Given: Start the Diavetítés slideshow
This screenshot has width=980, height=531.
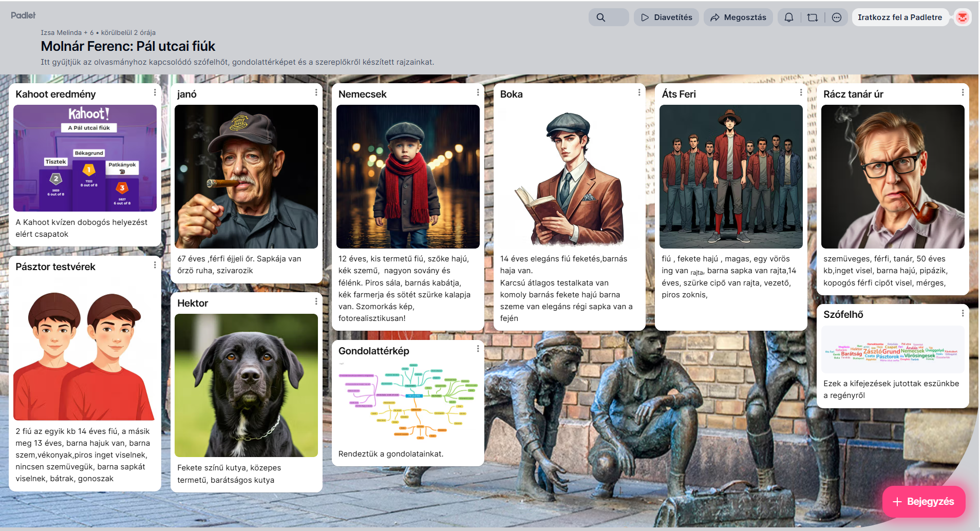Looking at the screenshot, I should [x=666, y=17].
